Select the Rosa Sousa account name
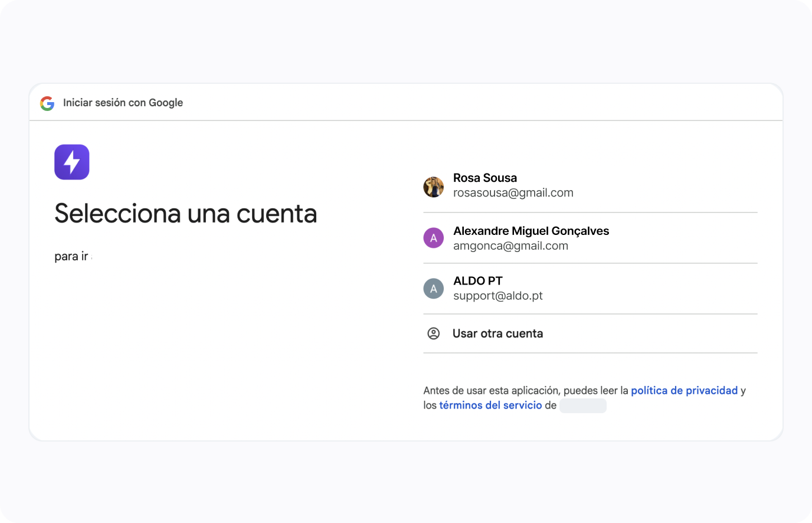812x523 pixels. pos(484,178)
